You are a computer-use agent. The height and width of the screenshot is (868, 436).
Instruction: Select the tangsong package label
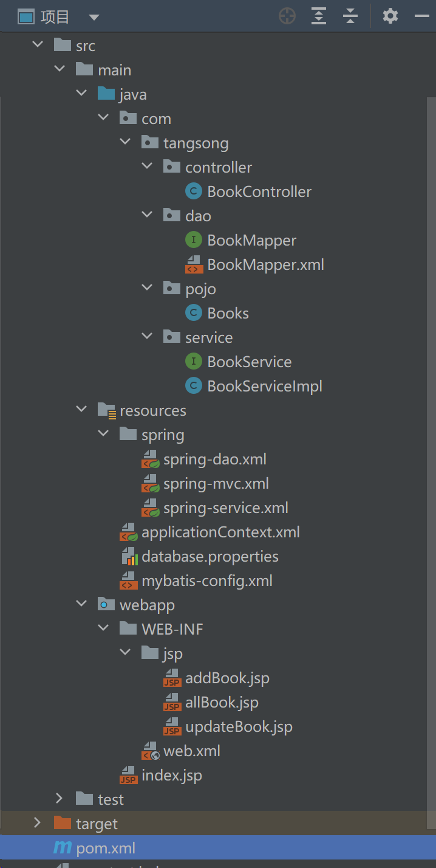tap(196, 143)
